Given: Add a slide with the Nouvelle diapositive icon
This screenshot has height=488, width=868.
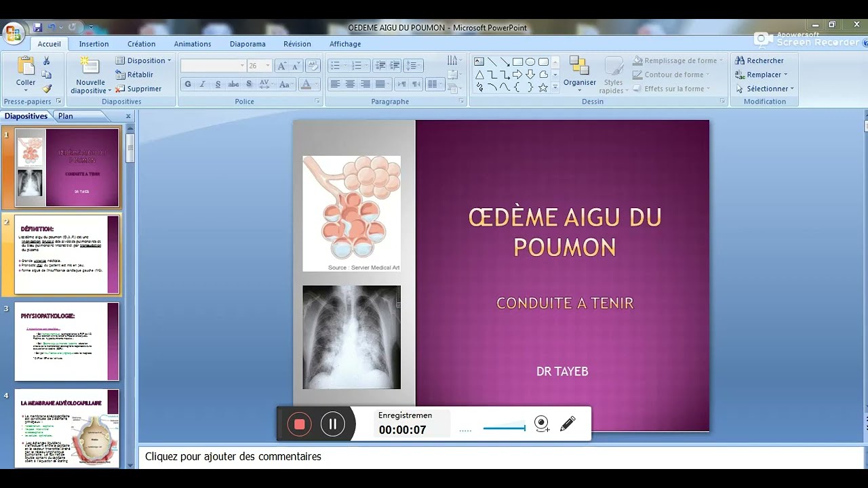Looking at the screenshot, I should point(90,66).
